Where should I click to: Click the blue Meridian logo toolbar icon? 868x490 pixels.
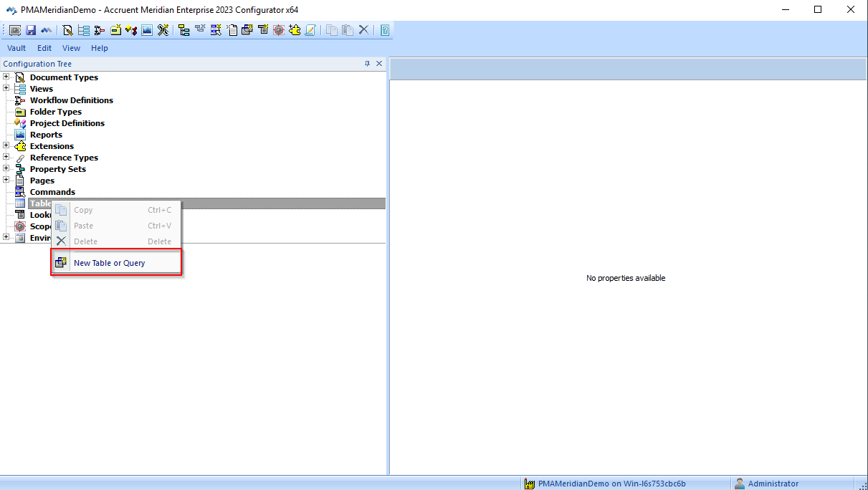coord(47,30)
